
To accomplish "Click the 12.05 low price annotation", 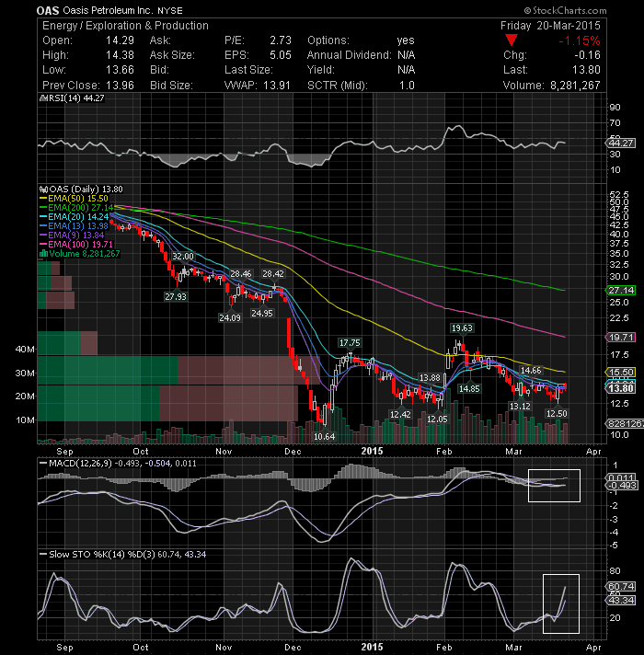I will tap(437, 419).
